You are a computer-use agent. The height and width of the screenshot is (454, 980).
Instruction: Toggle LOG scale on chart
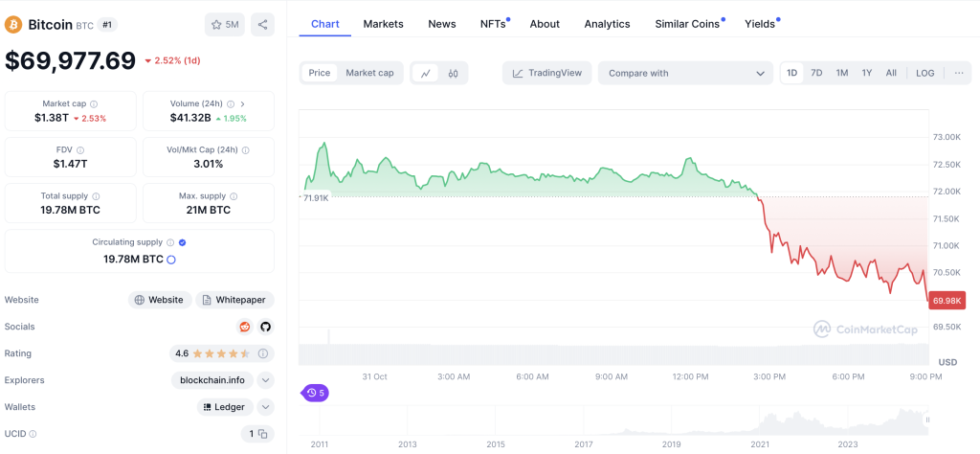[x=925, y=73]
